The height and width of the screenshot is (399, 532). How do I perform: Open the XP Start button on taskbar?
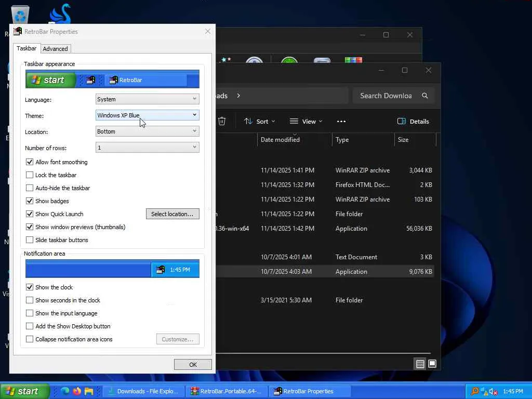(24, 391)
